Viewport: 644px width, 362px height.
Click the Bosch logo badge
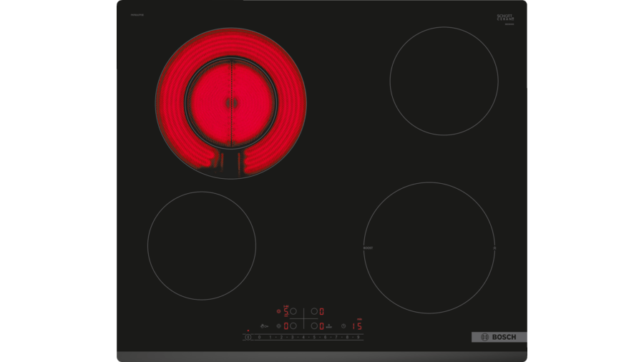click(x=499, y=337)
